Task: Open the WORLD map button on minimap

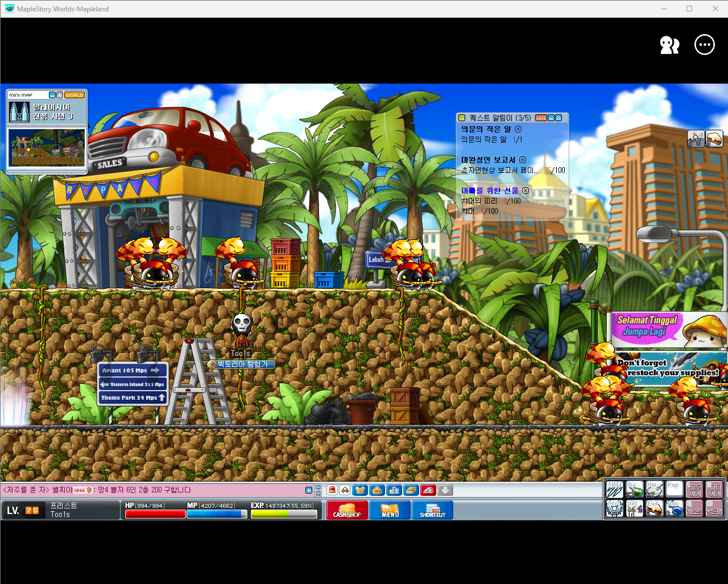Action: pyautogui.click(x=75, y=95)
